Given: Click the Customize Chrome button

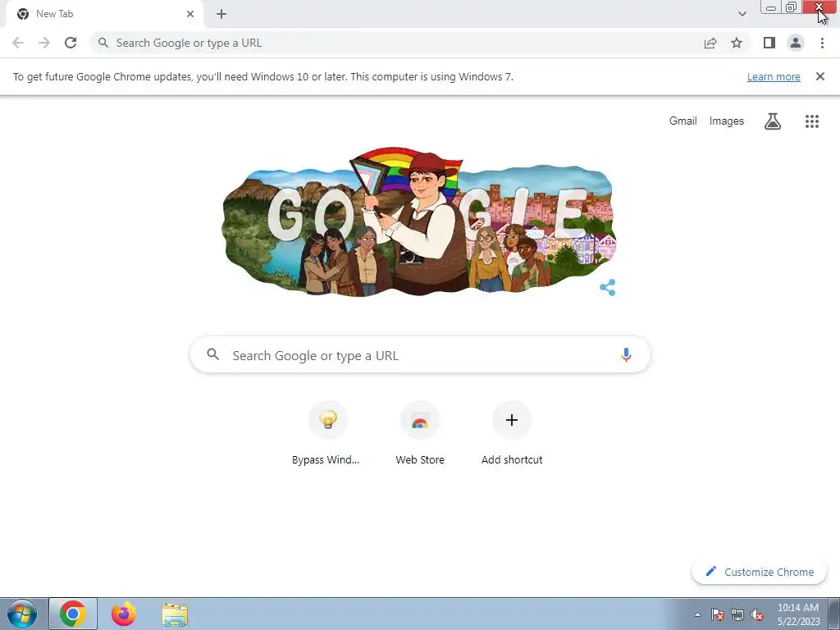Looking at the screenshot, I should pos(759,572).
